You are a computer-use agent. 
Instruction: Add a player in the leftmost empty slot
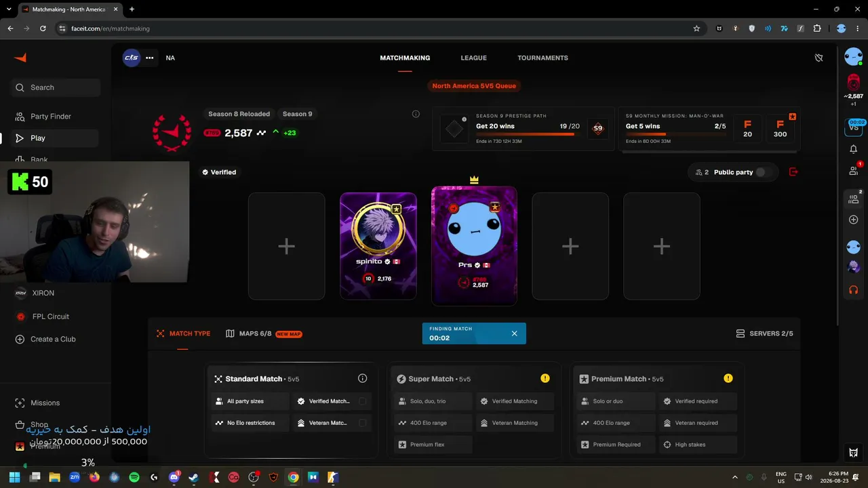[286, 246]
